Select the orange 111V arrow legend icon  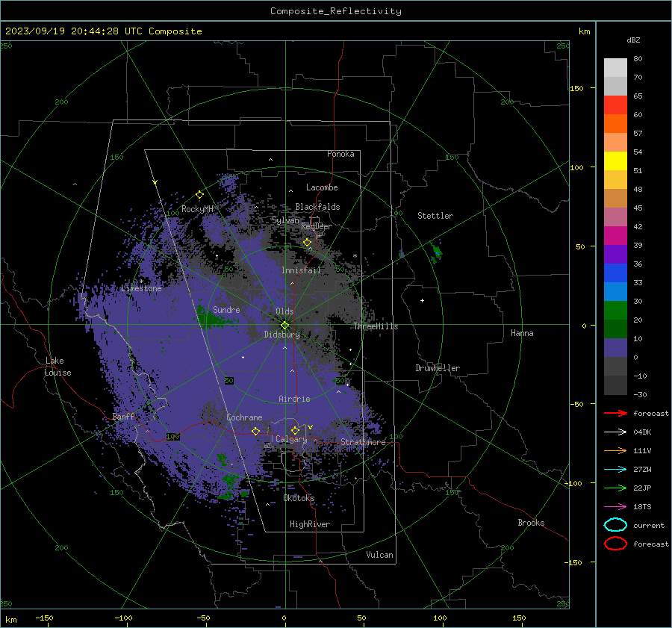click(615, 450)
